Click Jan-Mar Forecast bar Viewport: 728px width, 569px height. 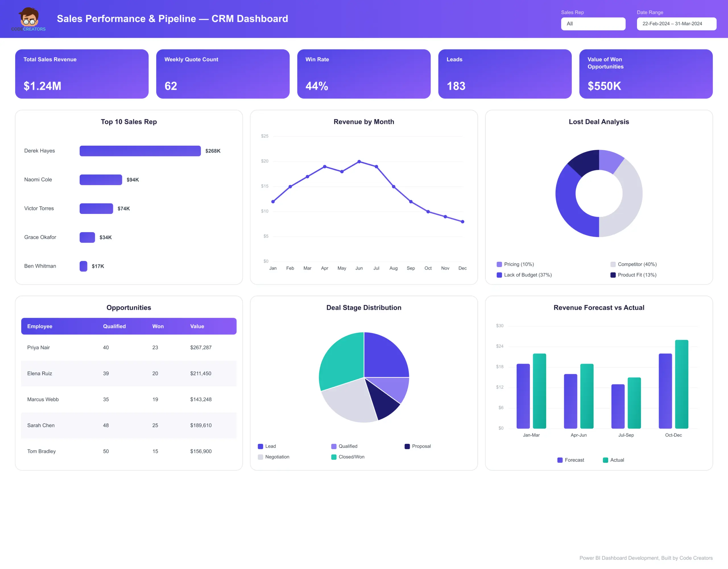(x=523, y=396)
